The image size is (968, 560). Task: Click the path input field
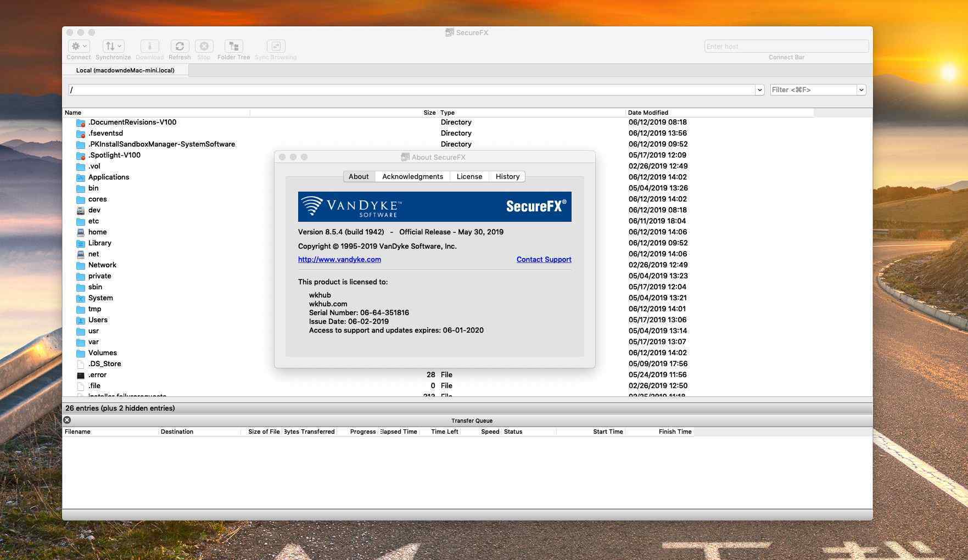coord(412,90)
